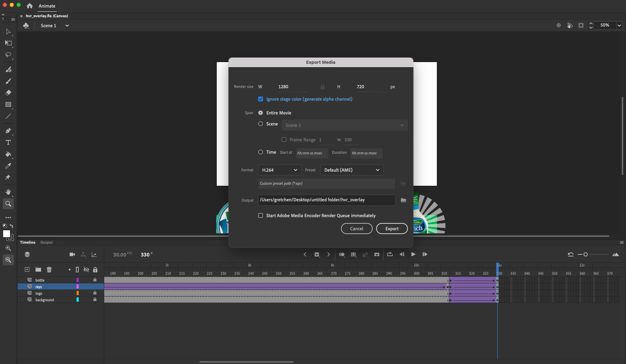Select the Line tool
The image size is (626, 364).
(x=8, y=116)
